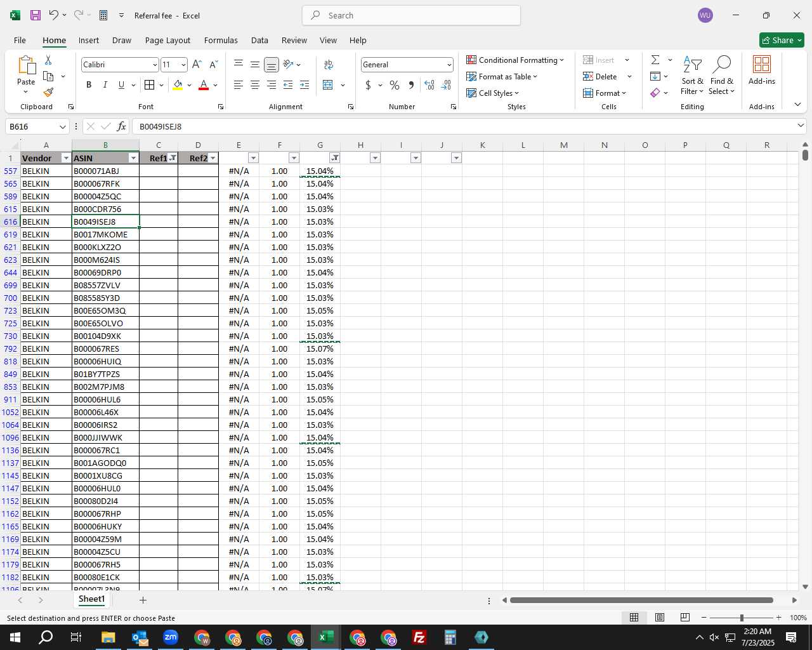Click the Sort & Filter button
The width and height of the screenshot is (812, 650).
(692, 75)
